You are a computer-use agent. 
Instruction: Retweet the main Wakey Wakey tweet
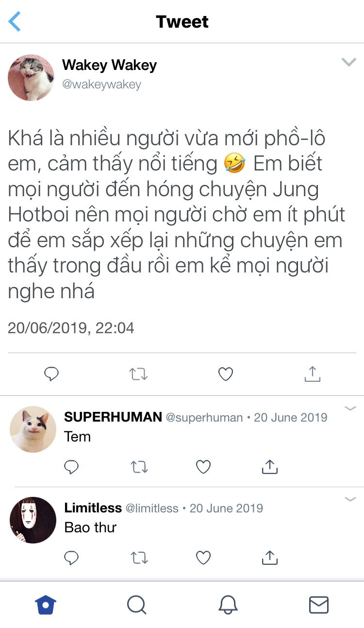138,373
